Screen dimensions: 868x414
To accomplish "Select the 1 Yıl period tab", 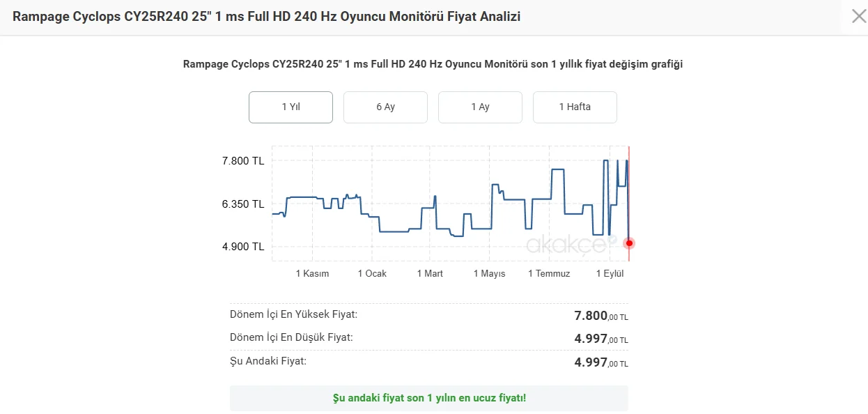I will [290, 107].
